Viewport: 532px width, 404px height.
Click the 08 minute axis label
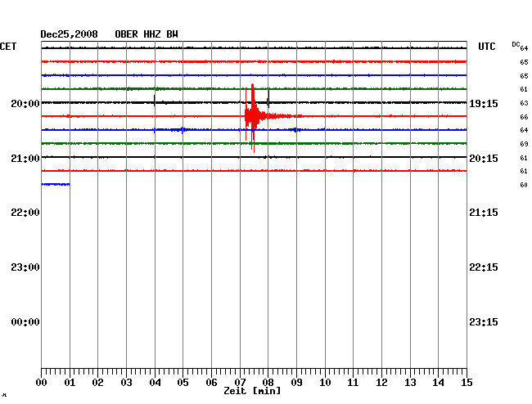pos(268,383)
